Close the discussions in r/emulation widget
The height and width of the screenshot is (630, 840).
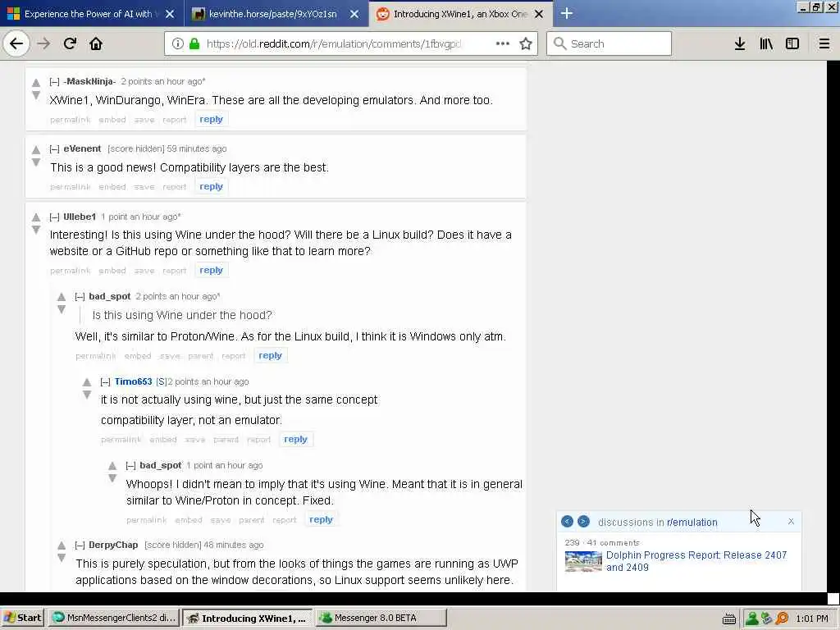pyautogui.click(x=792, y=521)
